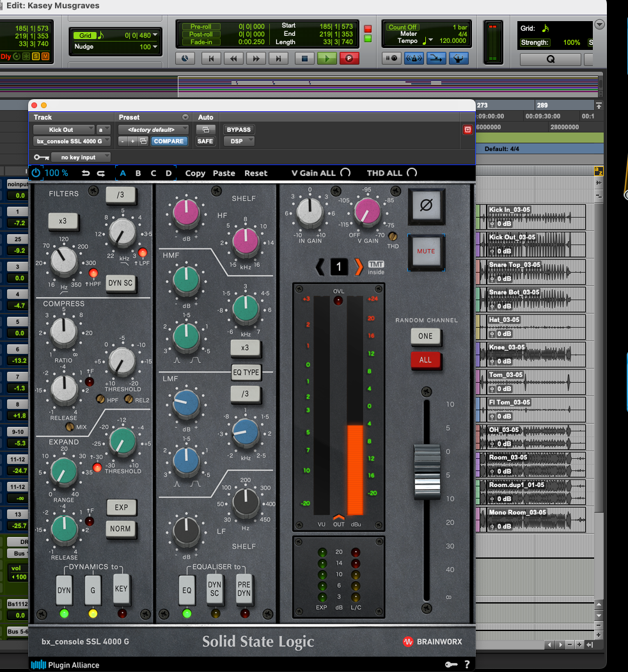Click the BYPASS button
Image resolution: width=628 pixels, height=672 pixels.
point(239,129)
